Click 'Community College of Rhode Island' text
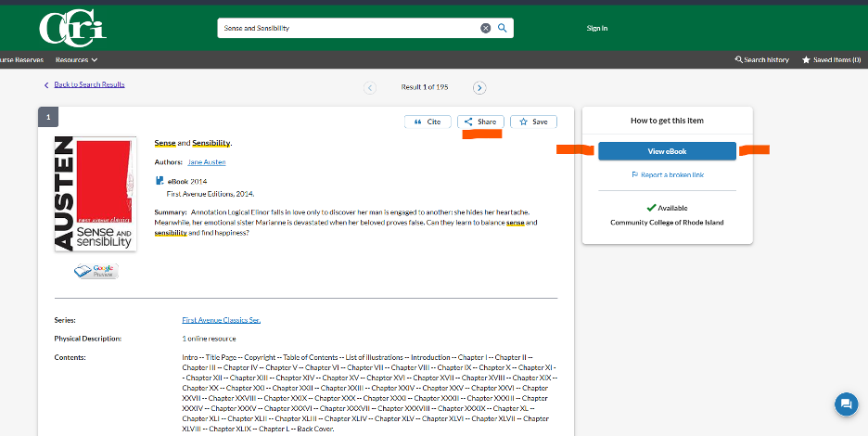Image resolution: width=868 pixels, height=436 pixels. 667,223
